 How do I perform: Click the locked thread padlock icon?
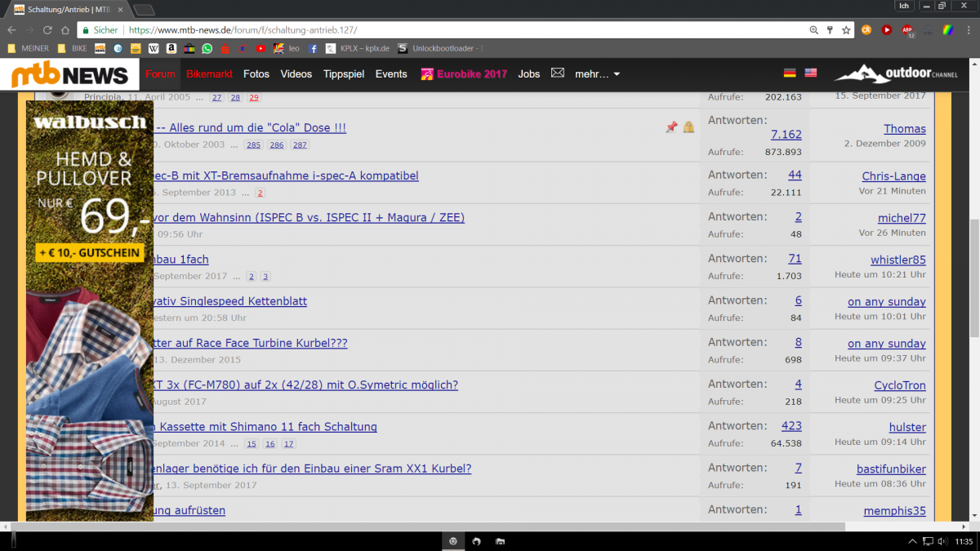[x=688, y=127]
